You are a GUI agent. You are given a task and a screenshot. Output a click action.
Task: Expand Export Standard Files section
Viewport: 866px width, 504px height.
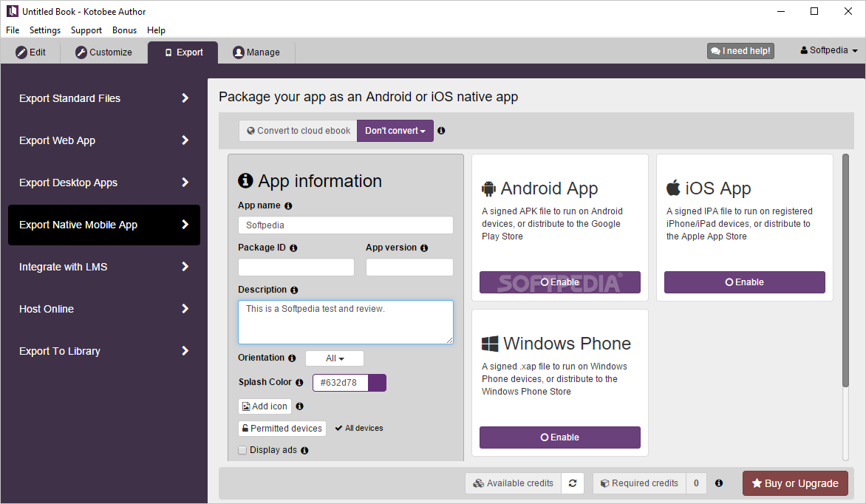pyautogui.click(x=104, y=98)
